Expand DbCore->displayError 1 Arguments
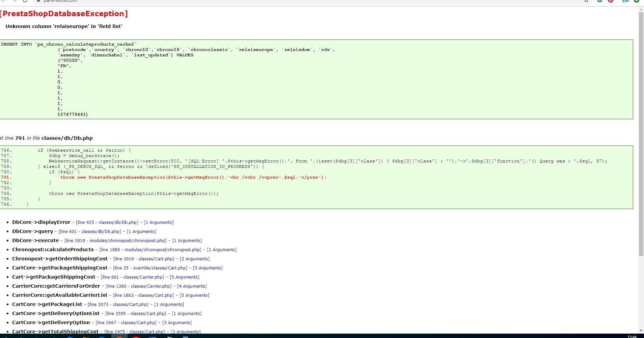Screen dimensions: 644x338 (159, 223)
